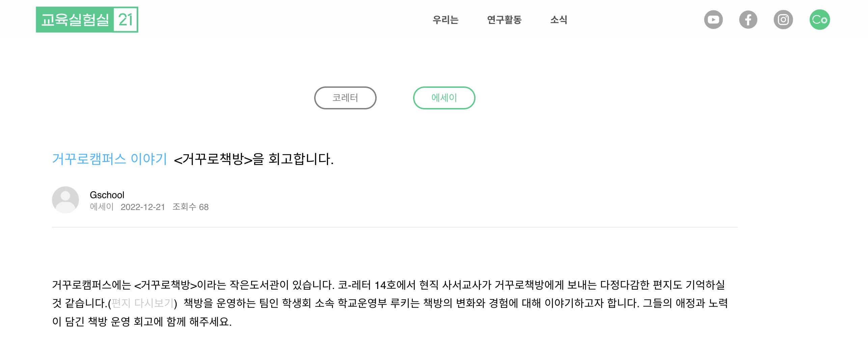Viewport: 868px width, 343px height.
Task: Click the green Co circle icon
Action: (819, 20)
